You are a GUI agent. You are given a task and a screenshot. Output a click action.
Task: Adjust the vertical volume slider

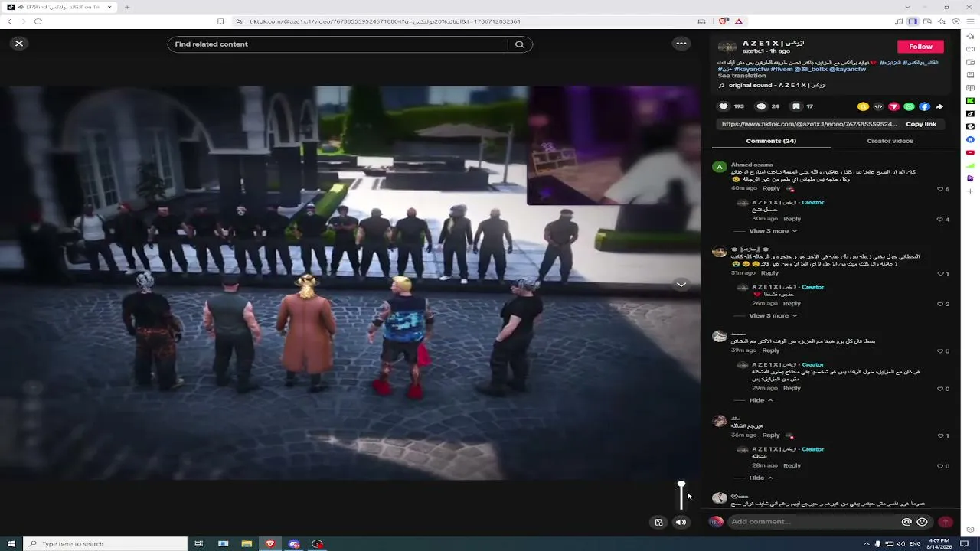[681, 496]
